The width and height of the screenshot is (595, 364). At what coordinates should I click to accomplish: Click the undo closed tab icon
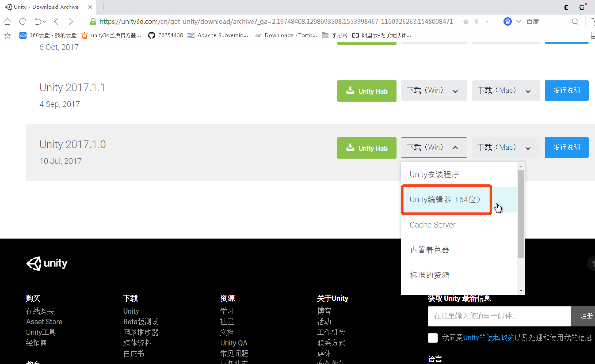point(38,22)
